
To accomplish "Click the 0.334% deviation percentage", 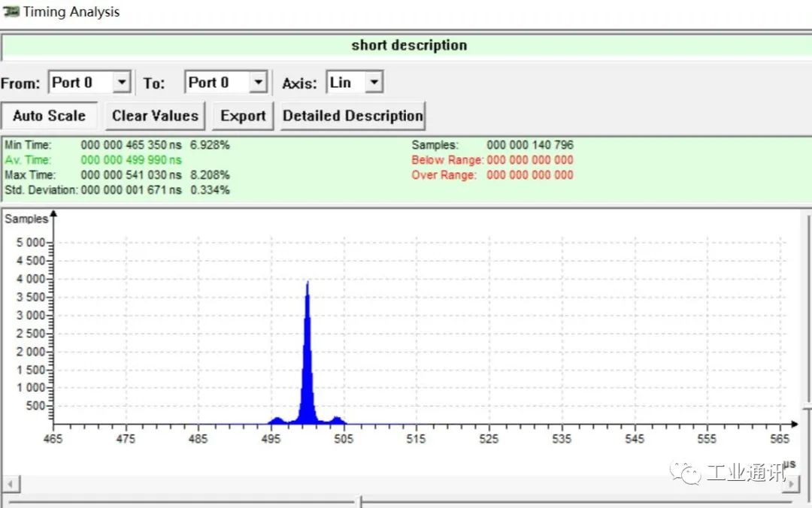I will pyautogui.click(x=210, y=190).
